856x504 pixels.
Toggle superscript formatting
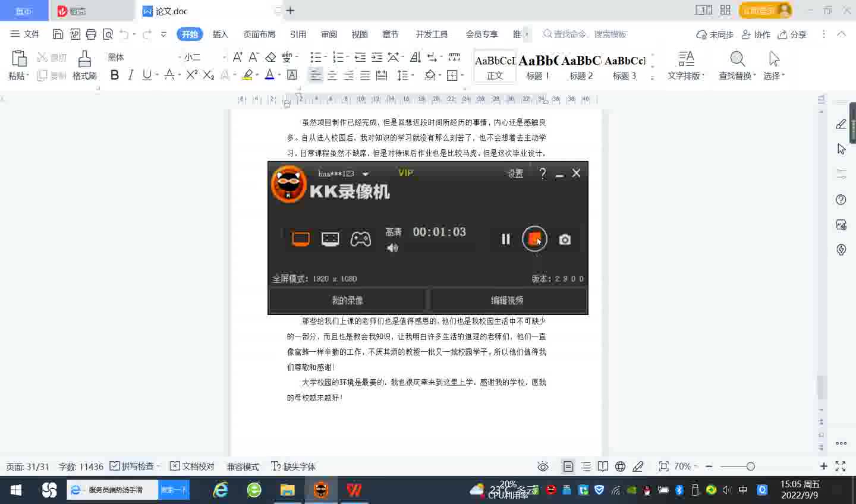click(191, 75)
